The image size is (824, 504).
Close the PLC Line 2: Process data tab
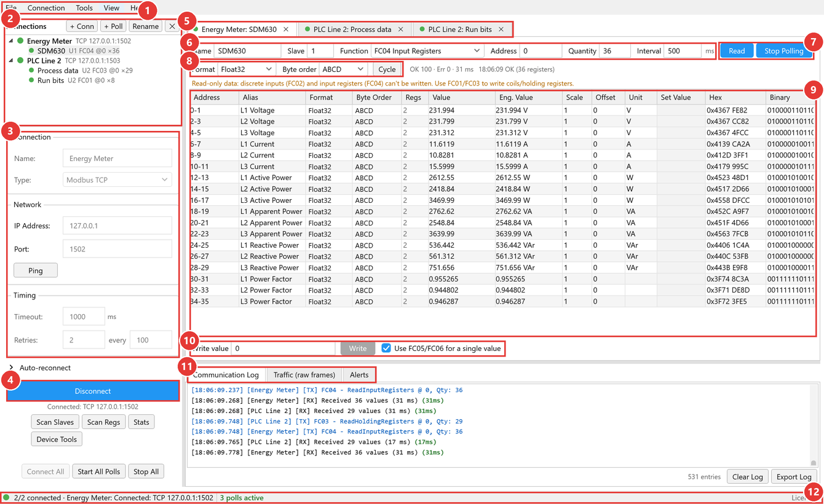[x=401, y=30]
